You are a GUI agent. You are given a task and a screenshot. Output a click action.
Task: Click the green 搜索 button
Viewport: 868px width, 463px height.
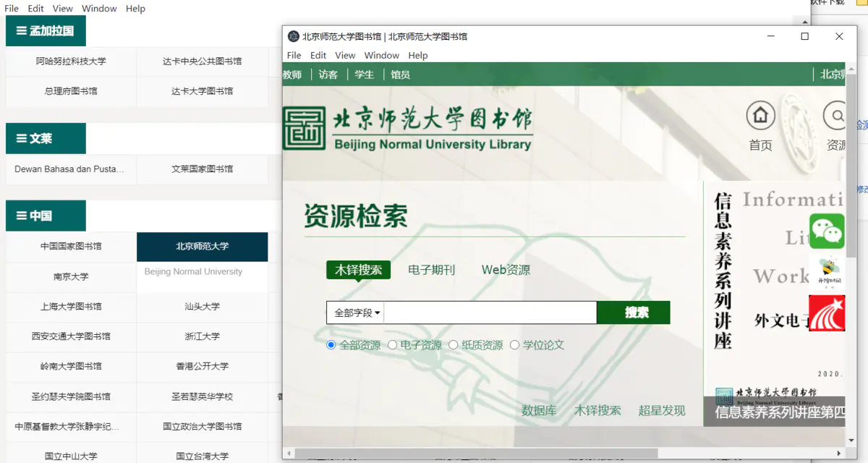(x=634, y=313)
